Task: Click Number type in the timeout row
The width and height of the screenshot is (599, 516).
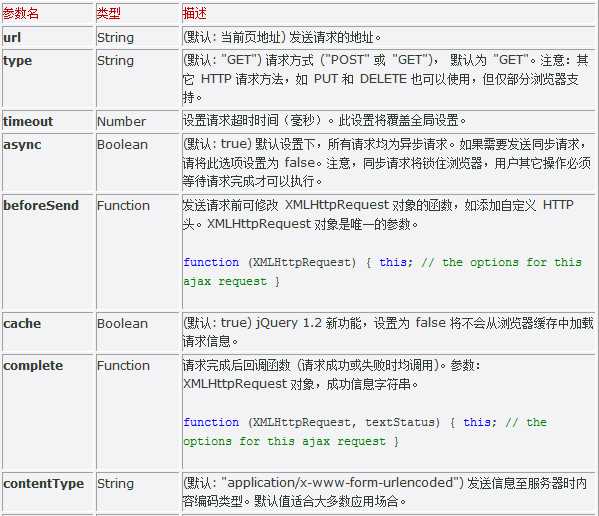Action: tap(121, 121)
